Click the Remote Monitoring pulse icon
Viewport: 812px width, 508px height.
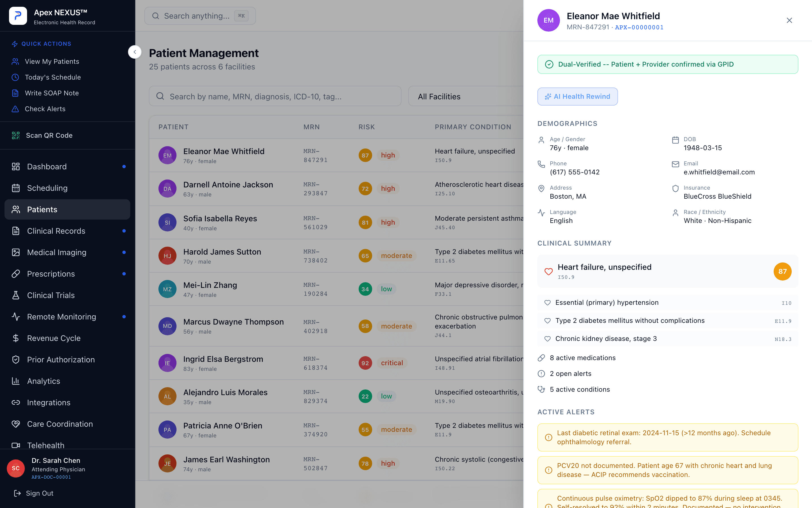click(x=16, y=317)
